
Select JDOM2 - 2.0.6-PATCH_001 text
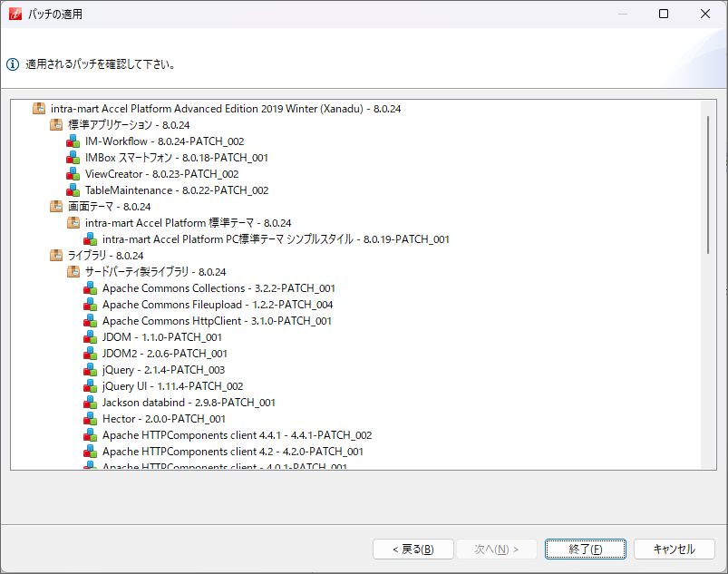[165, 354]
